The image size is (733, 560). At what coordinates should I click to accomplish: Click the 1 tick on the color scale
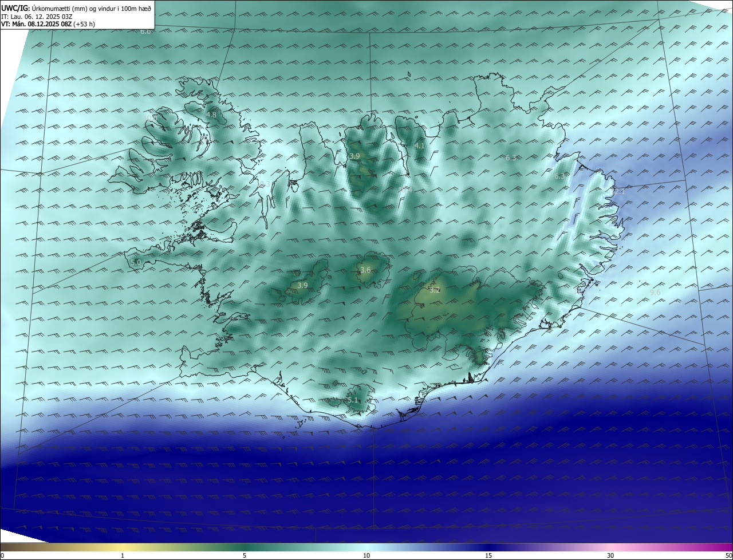pos(123,555)
